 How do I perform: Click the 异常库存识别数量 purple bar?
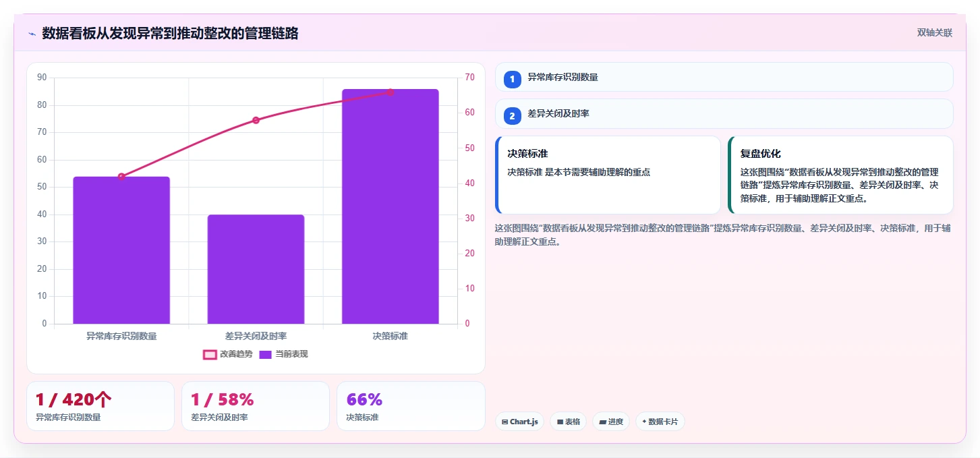coord(121,250)
